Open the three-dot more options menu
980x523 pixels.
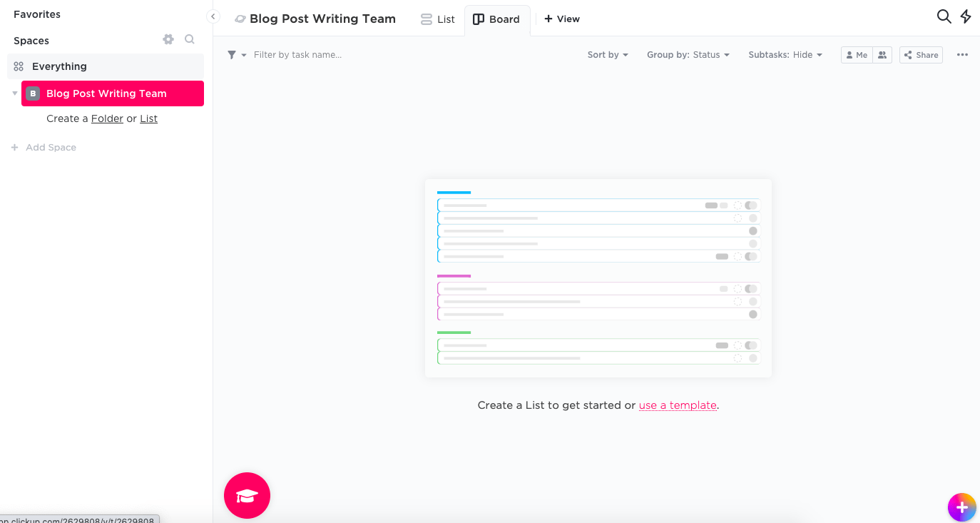pos(962,55)
